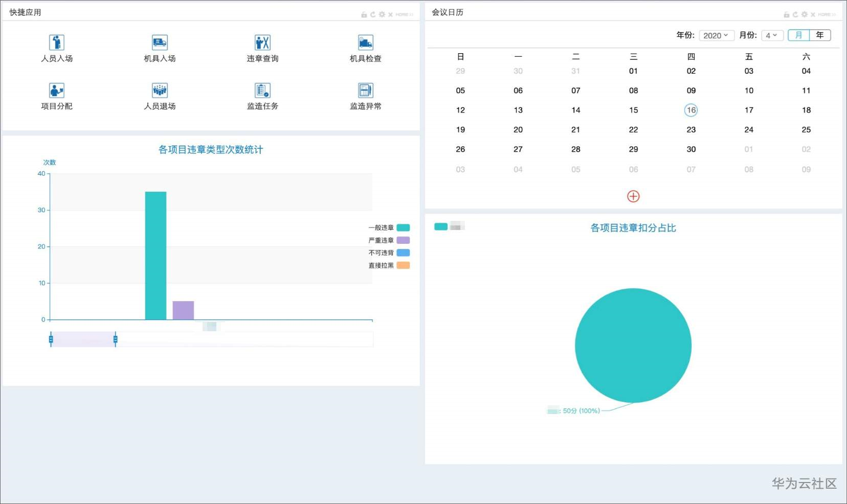
Task: Select calendar date 01 in first row
Action: (633, 71)
